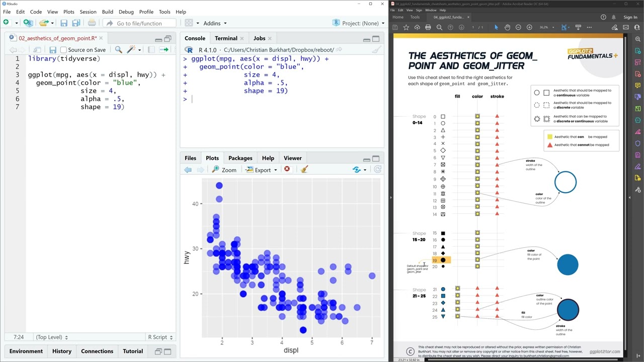Zoom out the PDF with minus icon
Image resolution: width=644 pixels, height=362 pixels.
518,27
